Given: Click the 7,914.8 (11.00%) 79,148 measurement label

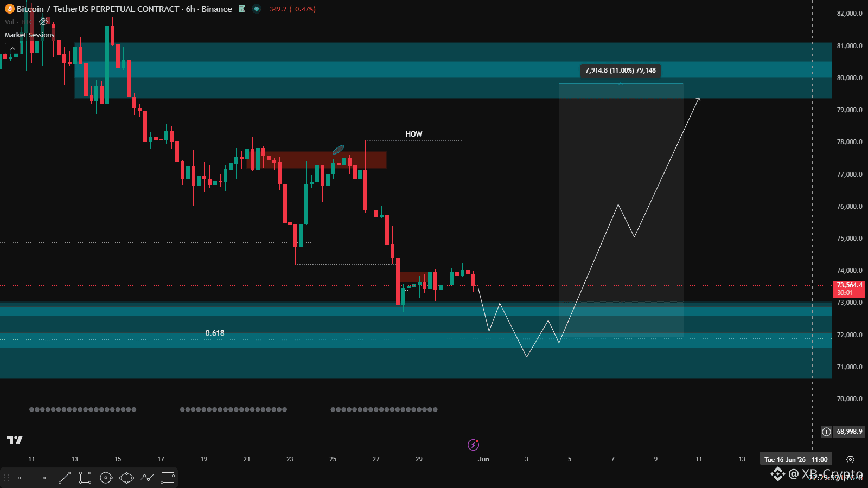Looking at the screenshot, I should click(621, 70).
